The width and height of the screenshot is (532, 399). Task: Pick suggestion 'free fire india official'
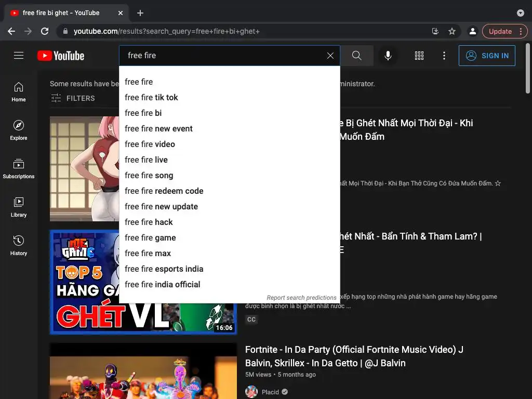pos(230,285)
